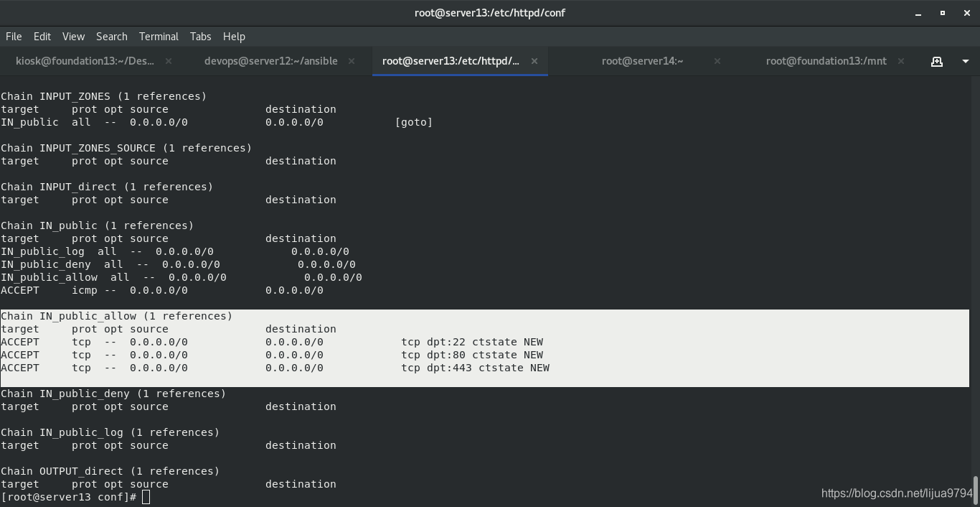The height and width of the screenshot is (507, 980).
Task: Click the 'IN_public_deny all' rule row
Action: click(x=178, y=264)
